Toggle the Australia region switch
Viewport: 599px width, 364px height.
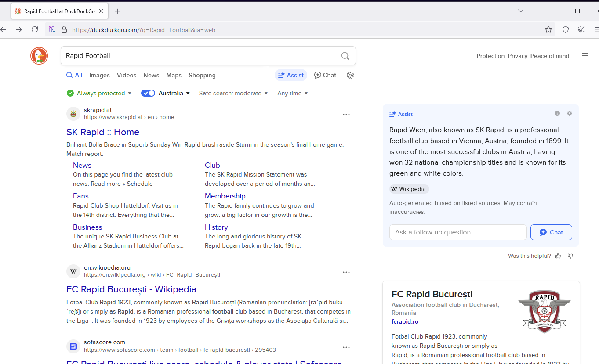pos(148,93)
